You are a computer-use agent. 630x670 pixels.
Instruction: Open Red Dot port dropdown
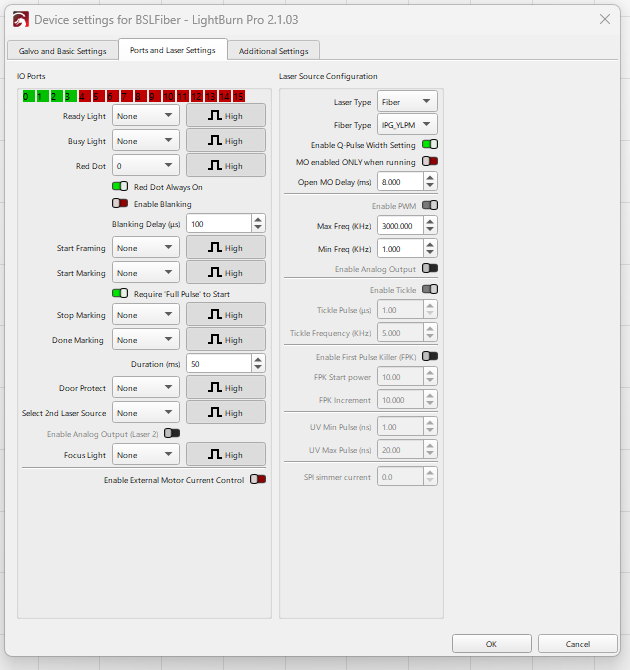point(146,166)
